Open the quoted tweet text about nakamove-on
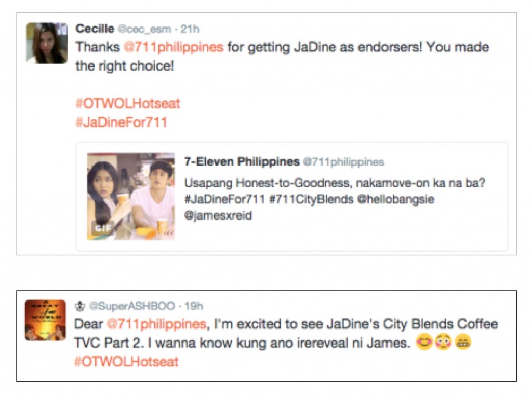Viewport: 532px width, 397px height. click(x=335, y=199)
